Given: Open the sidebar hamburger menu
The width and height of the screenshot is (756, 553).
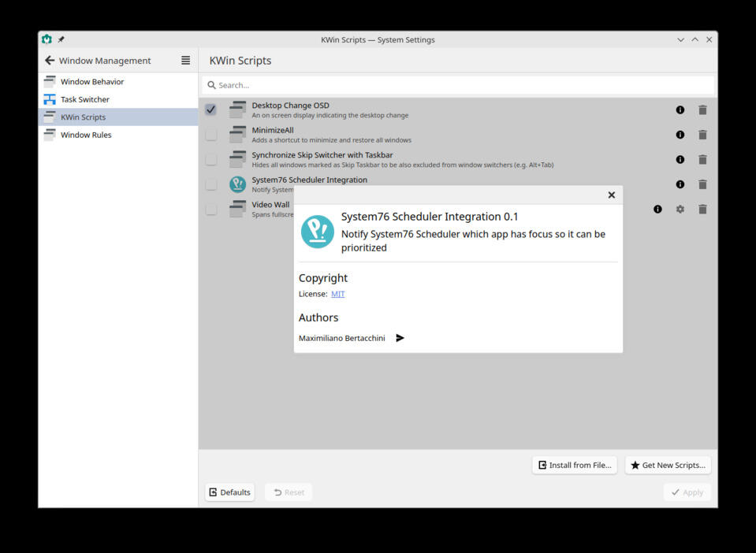Looking at the screenshot, I should click(185, 60).
